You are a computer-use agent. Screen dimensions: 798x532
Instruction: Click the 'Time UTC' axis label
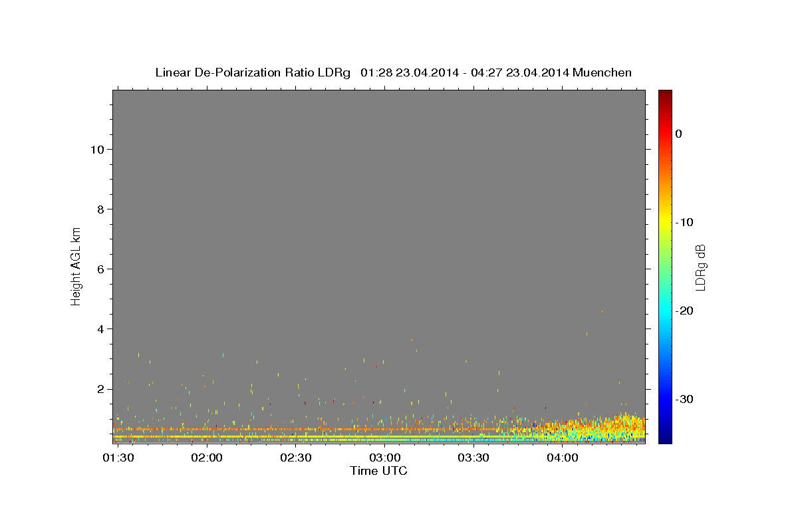378,471
